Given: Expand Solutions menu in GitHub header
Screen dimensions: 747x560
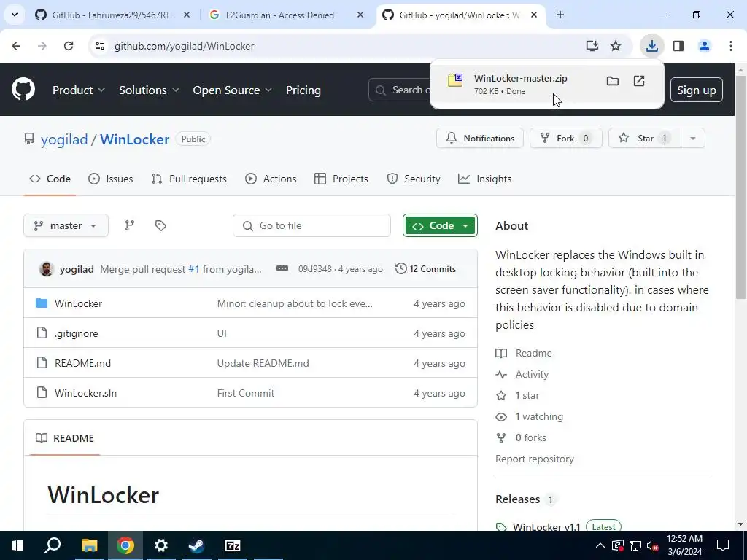Looking at the screenshot, I should coord(149,90).
